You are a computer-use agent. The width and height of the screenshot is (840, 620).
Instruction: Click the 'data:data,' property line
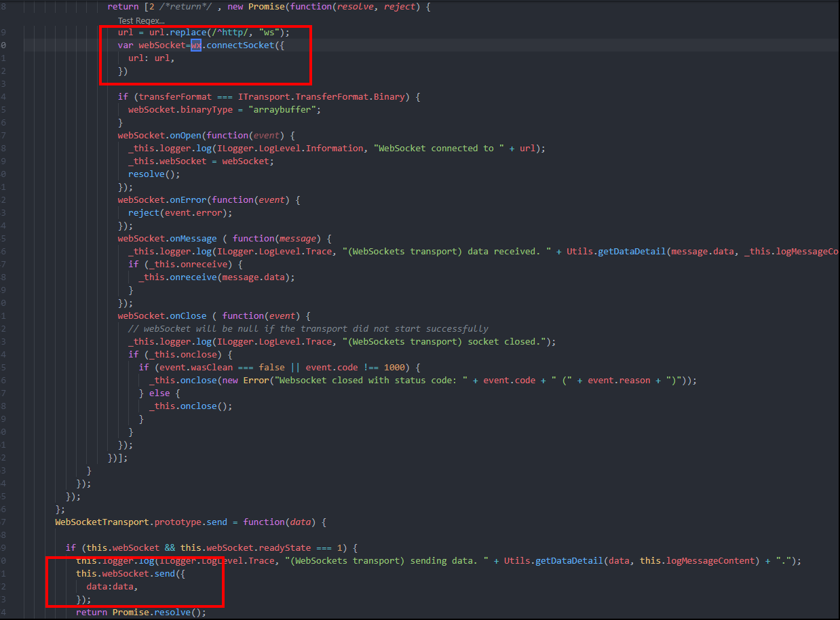113,586
